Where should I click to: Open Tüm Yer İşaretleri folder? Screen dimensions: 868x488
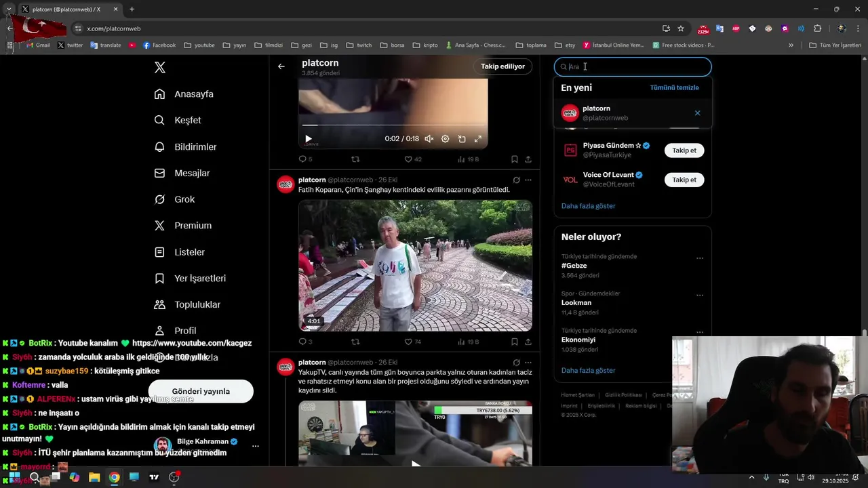(835, 45)
